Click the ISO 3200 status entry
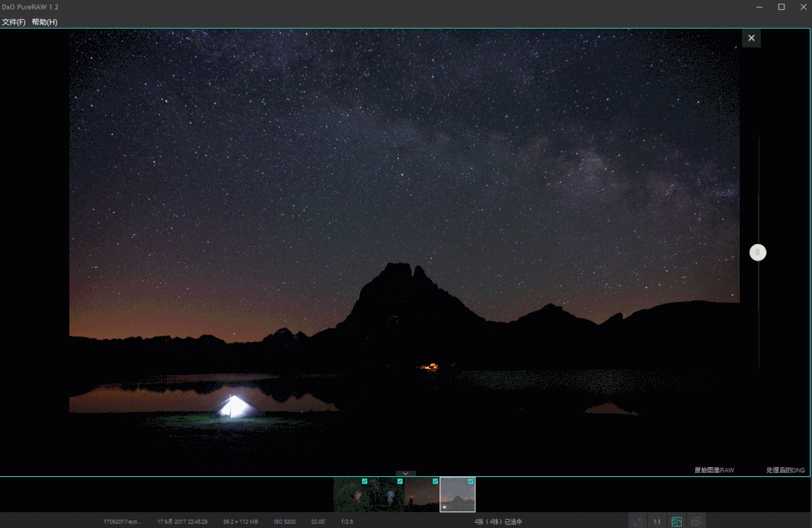 pos(284,522)
